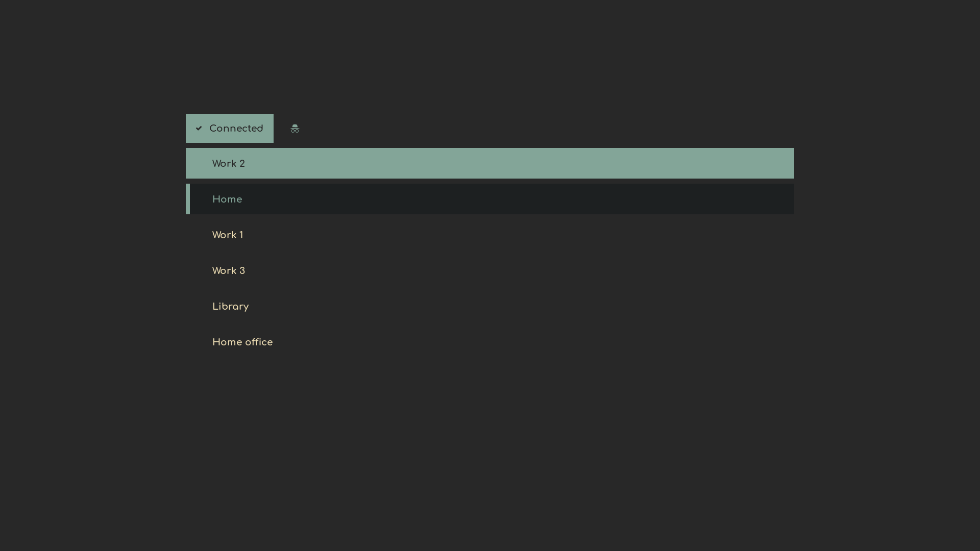Activate the Home office profile
Viewport: 980px width, 551px height.
tap(242, 342)
